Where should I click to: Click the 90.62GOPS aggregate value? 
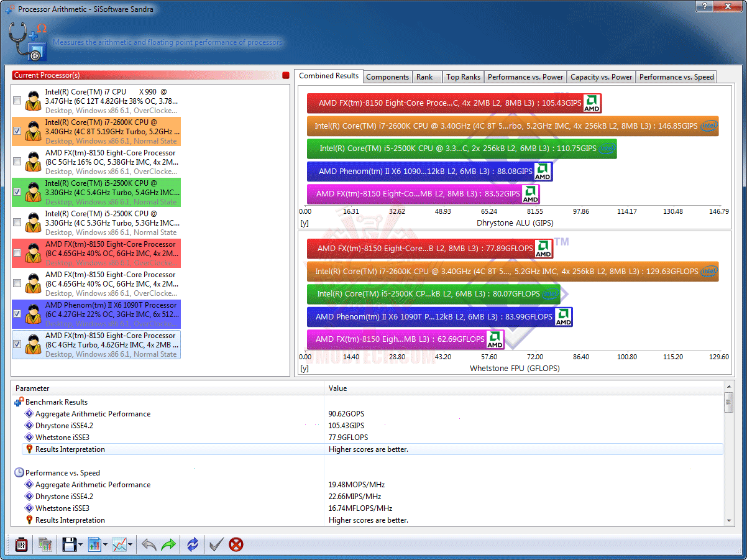346,414
